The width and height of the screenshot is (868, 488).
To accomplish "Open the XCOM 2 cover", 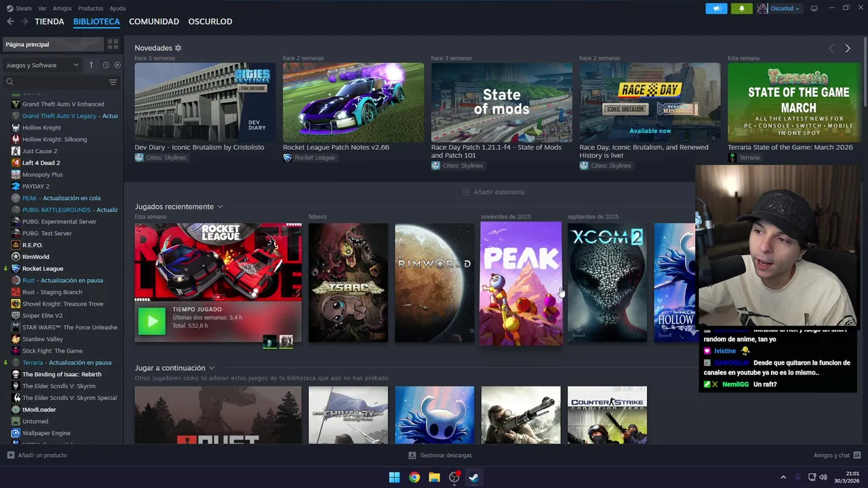I will (x=607, y=283).
